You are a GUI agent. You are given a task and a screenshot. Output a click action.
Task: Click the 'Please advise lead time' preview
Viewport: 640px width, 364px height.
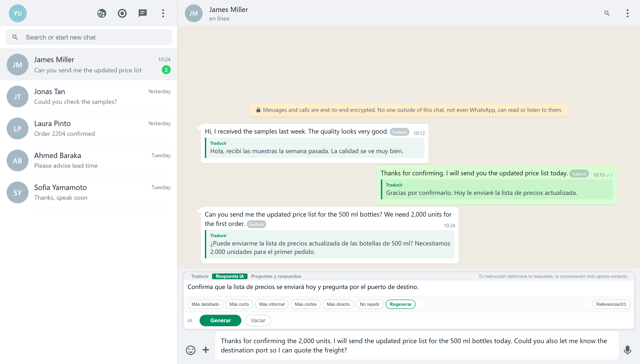click(x=66, y=166)
